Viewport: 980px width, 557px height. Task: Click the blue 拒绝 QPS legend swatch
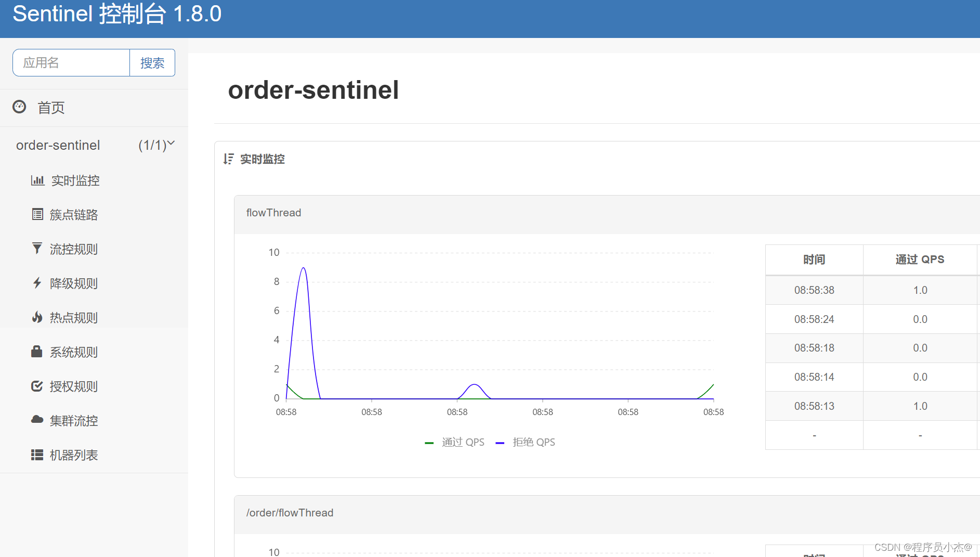coord(500,443)
